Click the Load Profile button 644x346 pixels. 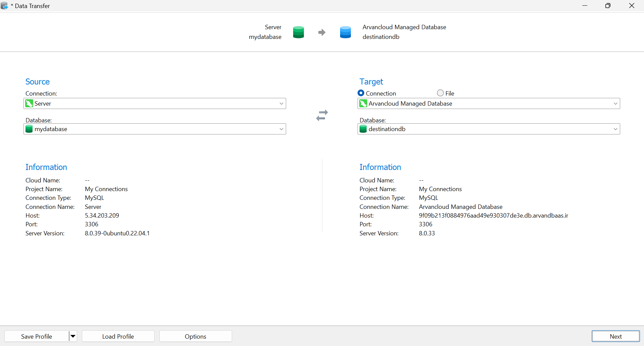coord(118,336)
